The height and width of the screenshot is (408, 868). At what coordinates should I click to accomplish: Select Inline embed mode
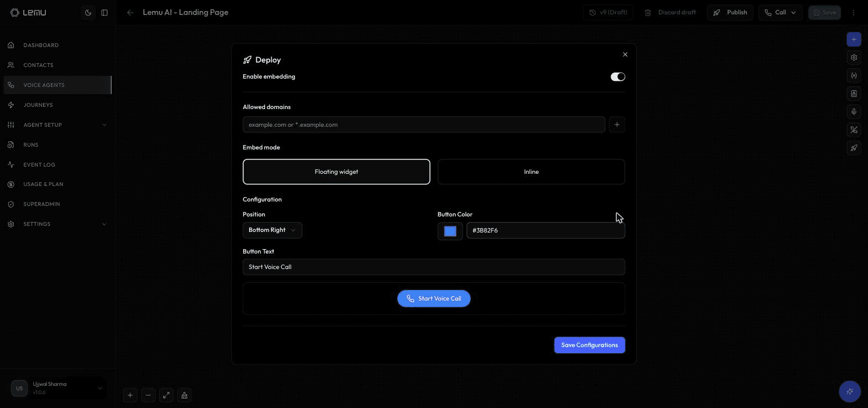click(x=531, y=172)
